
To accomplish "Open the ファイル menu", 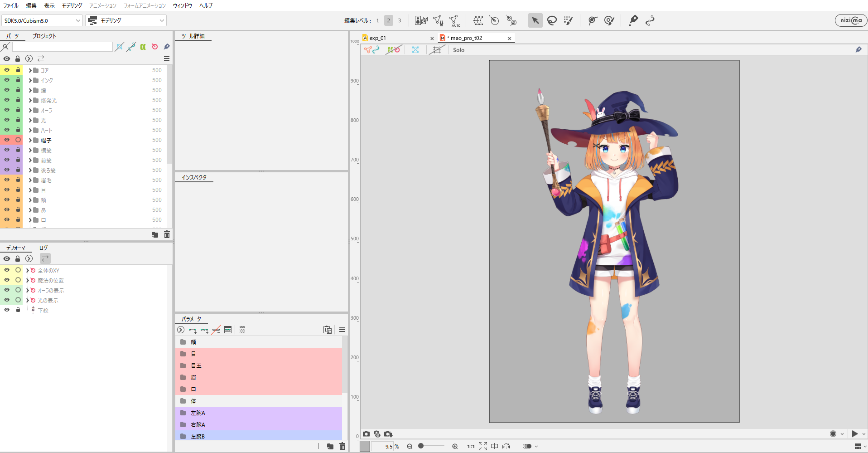I will pyautogui.click(x=11, y=5).
